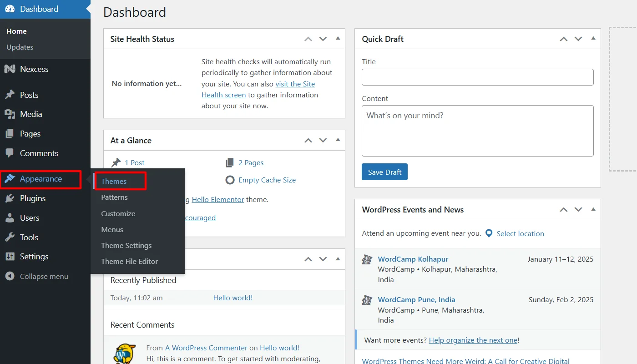The width and height of the screenshot is (637, 364).
Task: Open Themes in Appearance submenu
Action: (114, 181)
